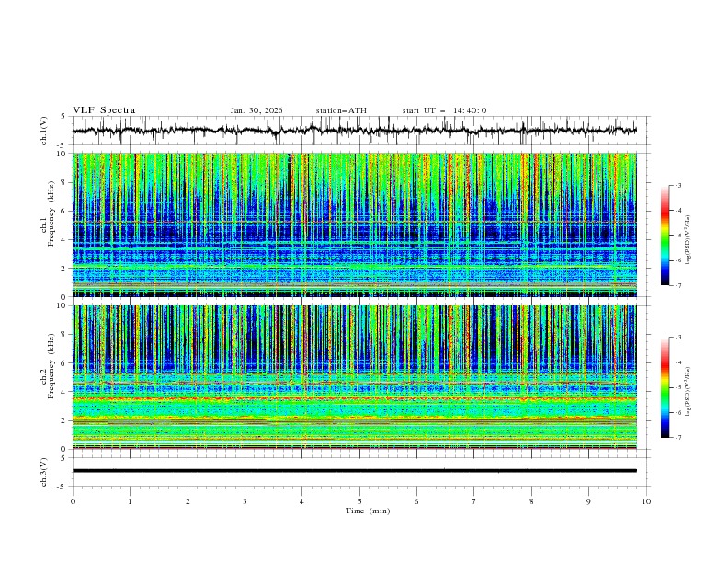Click the Time (min) axis label
This screenshot has height=563, width=728.
[359, 511]
